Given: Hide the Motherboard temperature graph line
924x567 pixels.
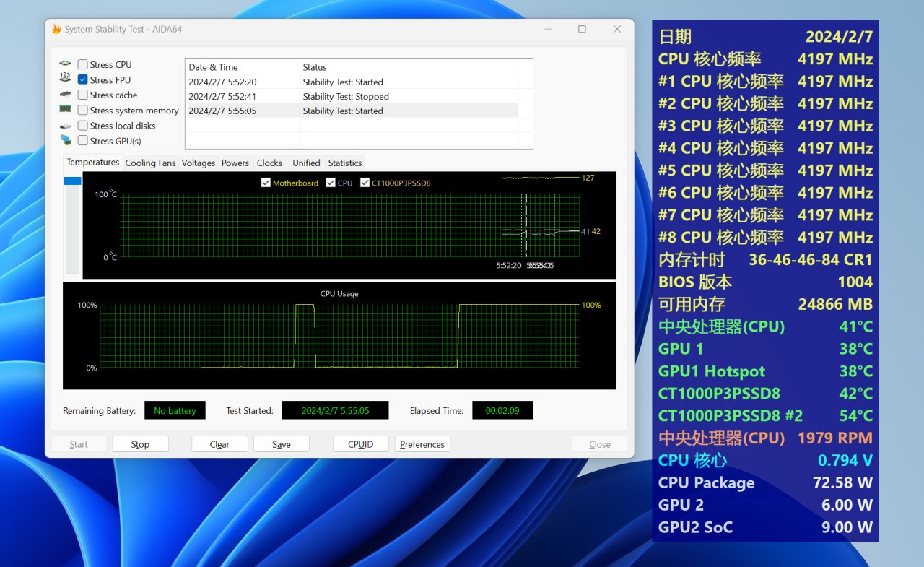Looking at the screenshot, I should click(x=266, y=183).
